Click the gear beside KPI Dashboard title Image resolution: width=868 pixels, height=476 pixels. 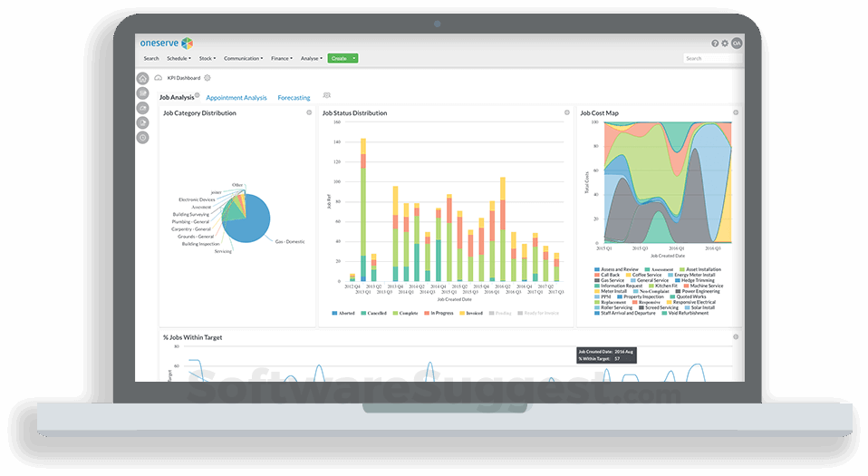click(x=207, y=78)
